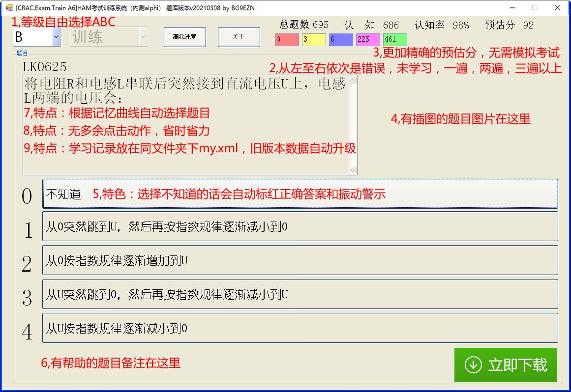Choose answer 2 从0按指数规律逐渐增加到U
The width and height of the screenshot is (571, 392).
pos(300,260)
